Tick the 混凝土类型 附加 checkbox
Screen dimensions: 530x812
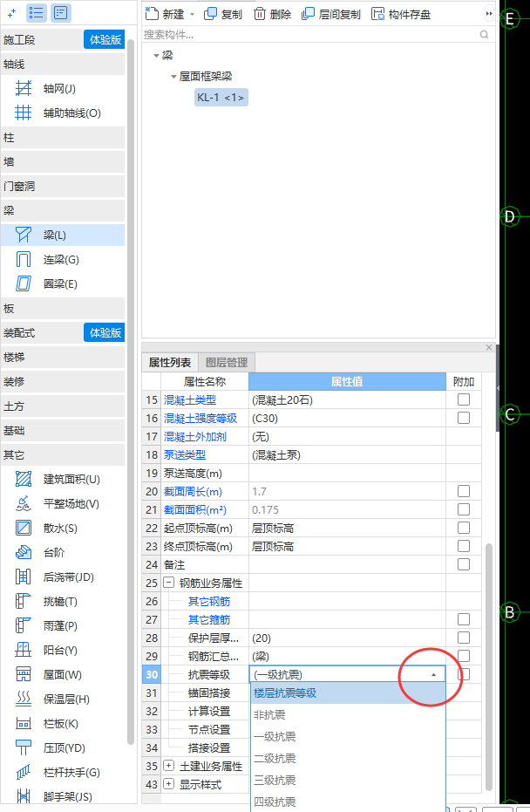pyautogui.click(x=464, y=399)
